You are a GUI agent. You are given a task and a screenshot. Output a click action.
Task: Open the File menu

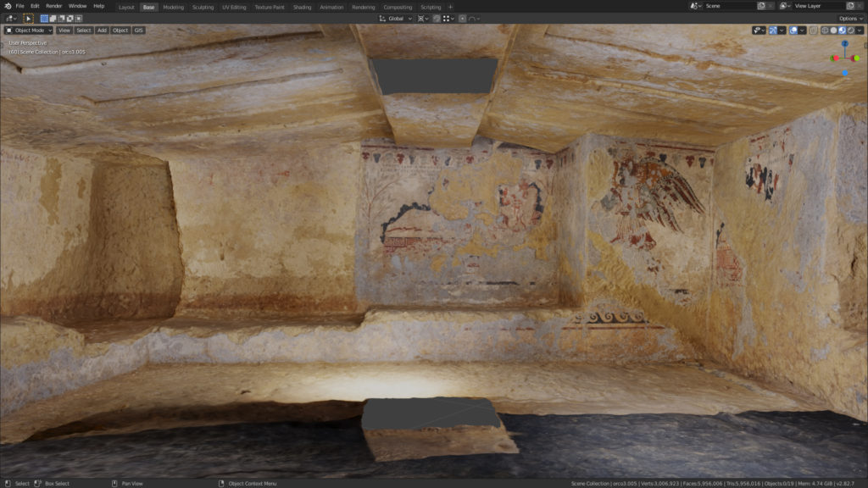click(20, 6)
